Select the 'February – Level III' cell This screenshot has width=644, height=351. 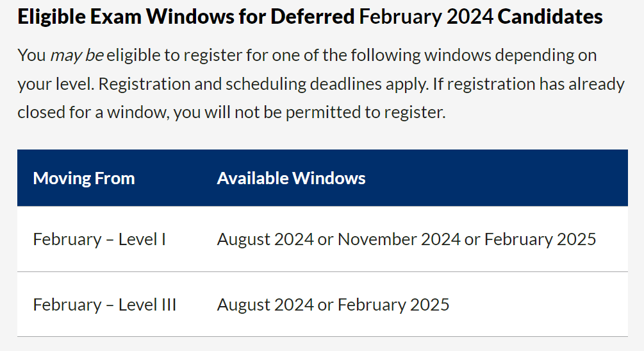click(x=104, y=304)
